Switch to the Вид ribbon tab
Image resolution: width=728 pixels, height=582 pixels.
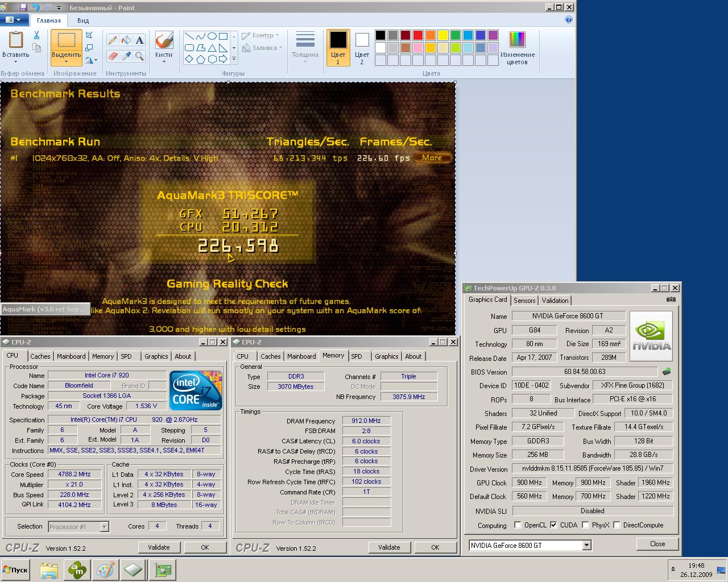click(x=83, y=20)
